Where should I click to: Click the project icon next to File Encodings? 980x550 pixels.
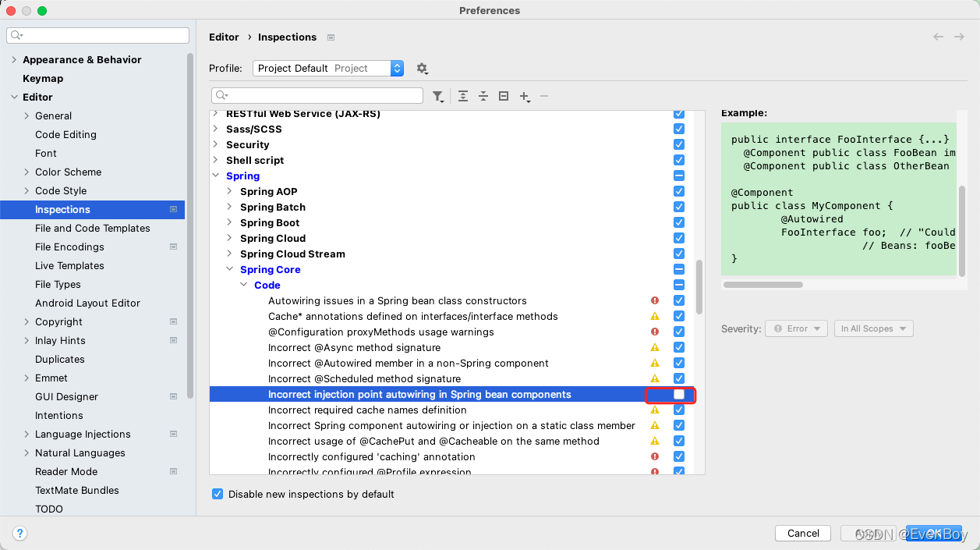(x=173, y=247)
